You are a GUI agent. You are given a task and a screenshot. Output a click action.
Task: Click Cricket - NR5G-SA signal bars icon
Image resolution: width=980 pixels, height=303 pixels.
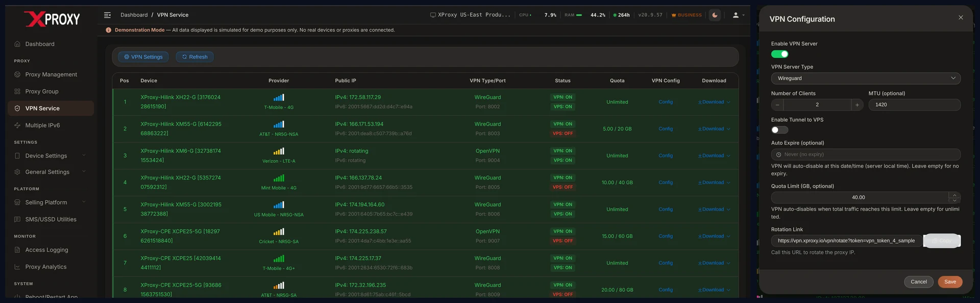tap(279, 232)
